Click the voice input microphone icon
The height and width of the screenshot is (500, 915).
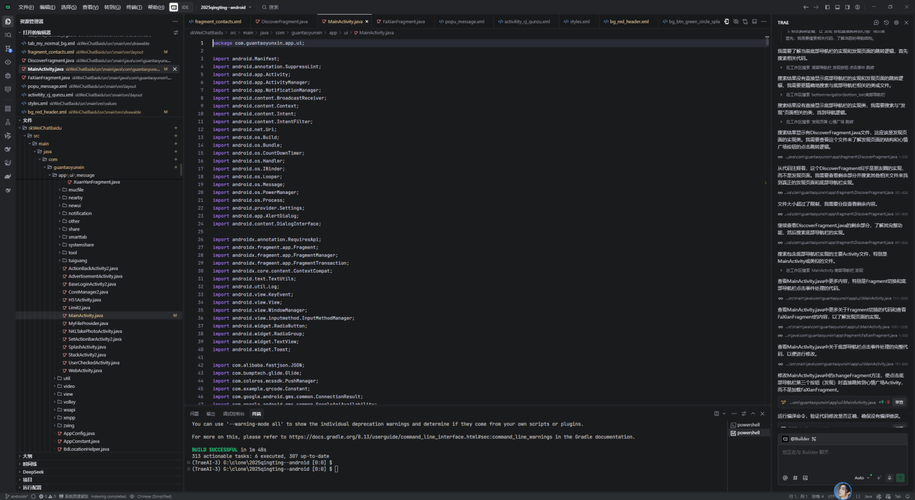pyautogui.click(x=889, y=478)
